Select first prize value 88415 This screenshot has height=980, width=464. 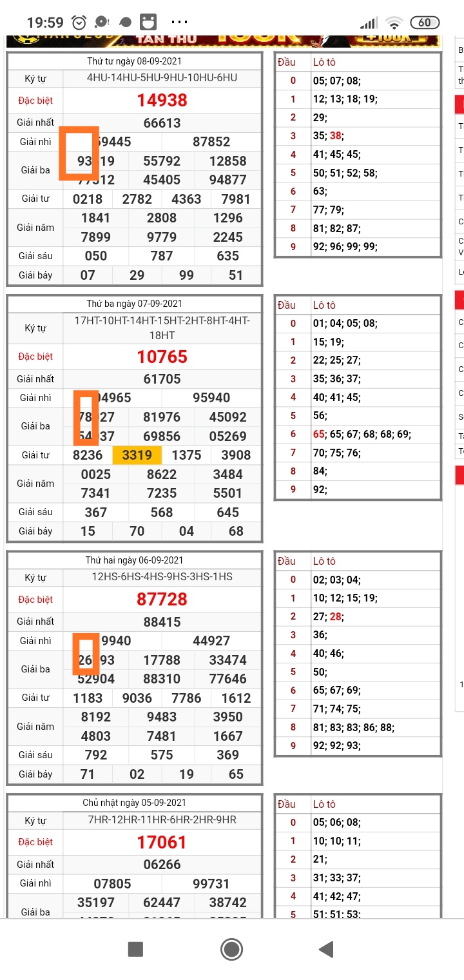[x=162, y=622]
